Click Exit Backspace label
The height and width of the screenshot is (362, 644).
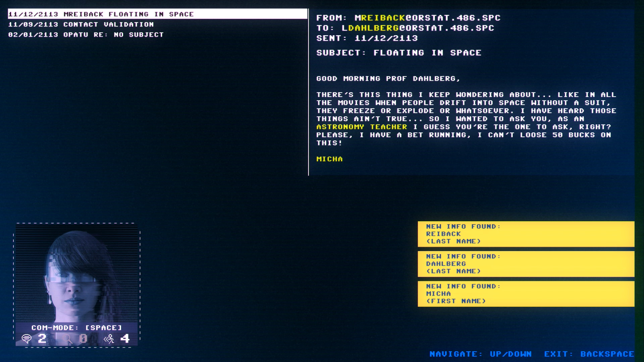pyautogui.click(x=589, y=354)
